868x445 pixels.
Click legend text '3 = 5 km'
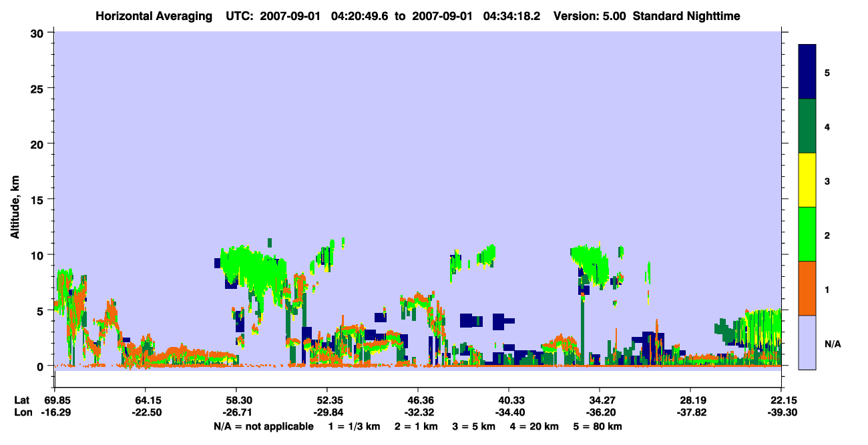click(x=473, y=426)
